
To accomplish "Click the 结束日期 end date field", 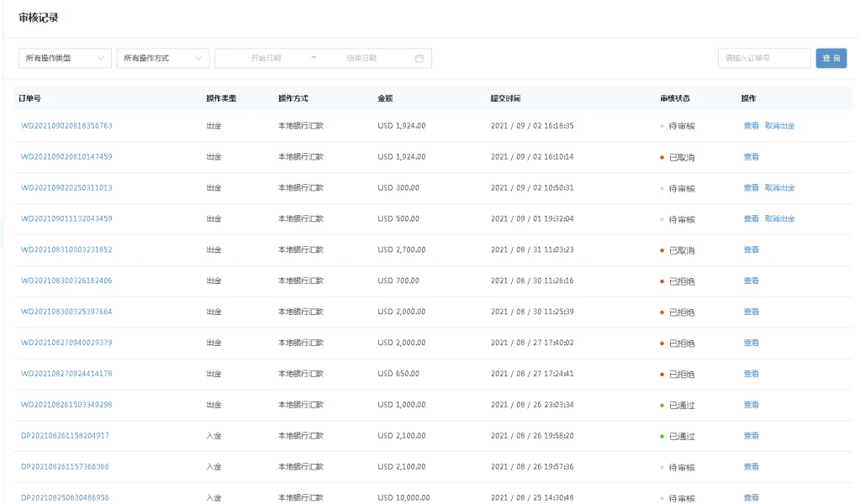I will tap(361, 58).
